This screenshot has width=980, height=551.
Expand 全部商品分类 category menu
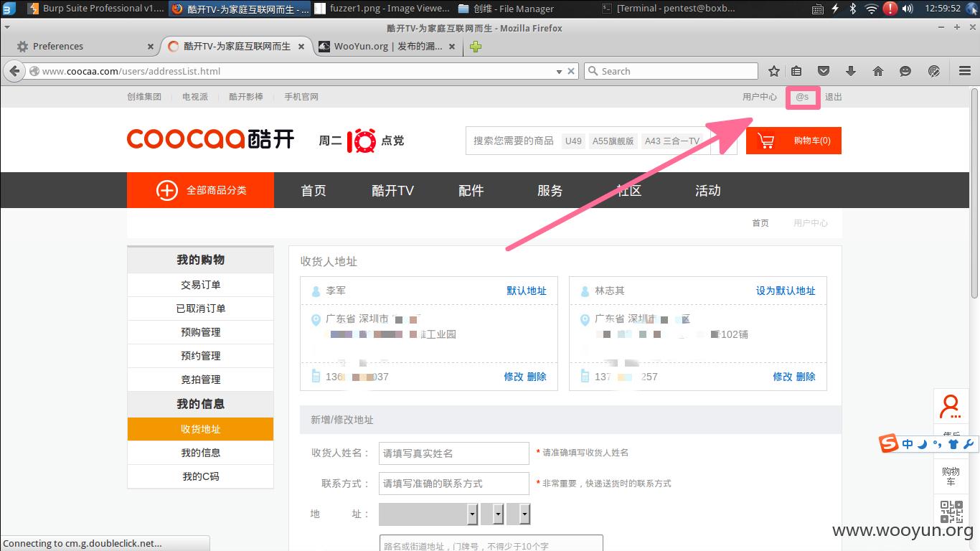(x=201, y=190)
